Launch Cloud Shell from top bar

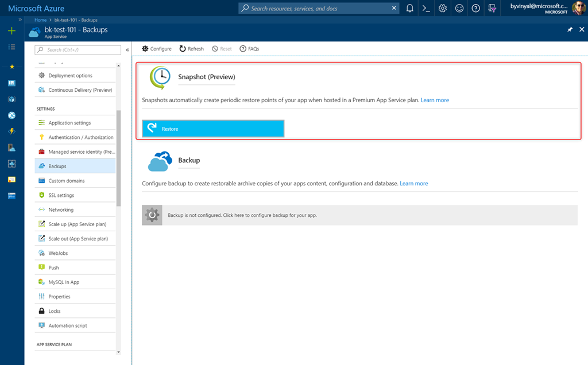click(x=426, y=9)
